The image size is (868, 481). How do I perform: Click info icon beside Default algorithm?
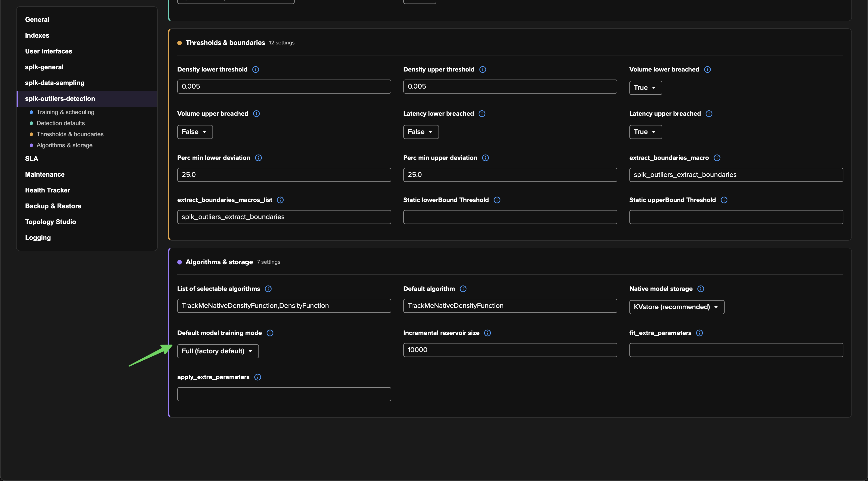coord(463,289)
